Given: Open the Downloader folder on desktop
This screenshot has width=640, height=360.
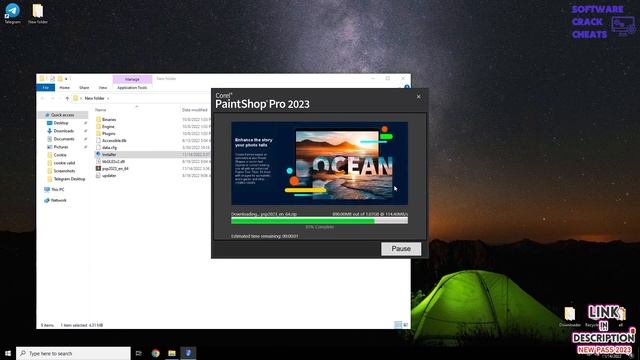Looking at the screenshot, I should pyautogui.click(x=570, y=317).
